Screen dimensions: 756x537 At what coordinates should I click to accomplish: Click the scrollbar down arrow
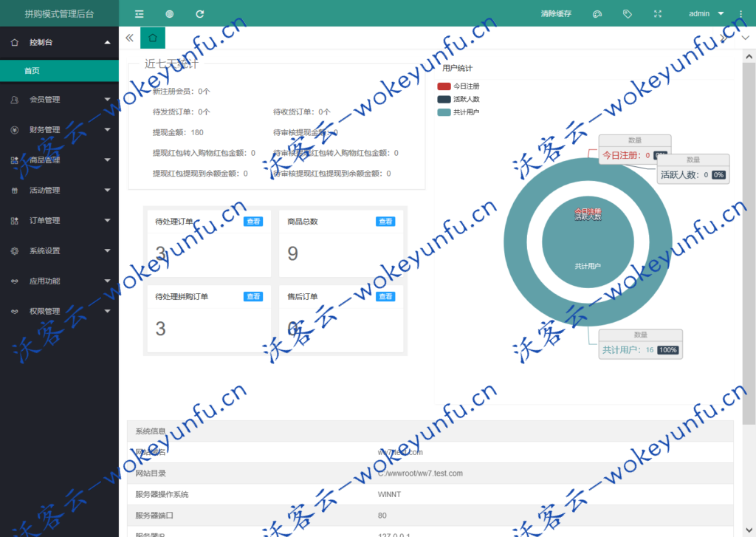[749, 530]
